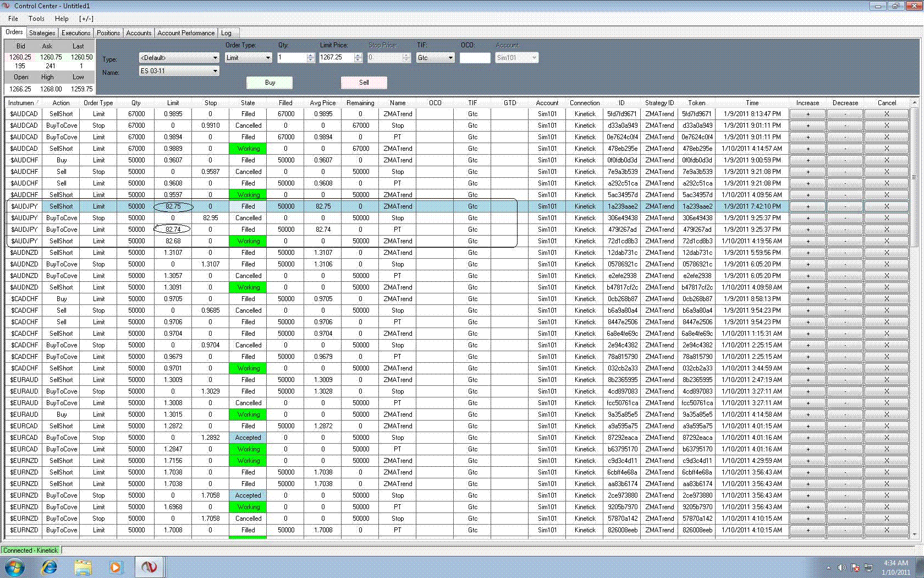Decrease the working $EURNZD limit 1.7156 order

point(845,461)
